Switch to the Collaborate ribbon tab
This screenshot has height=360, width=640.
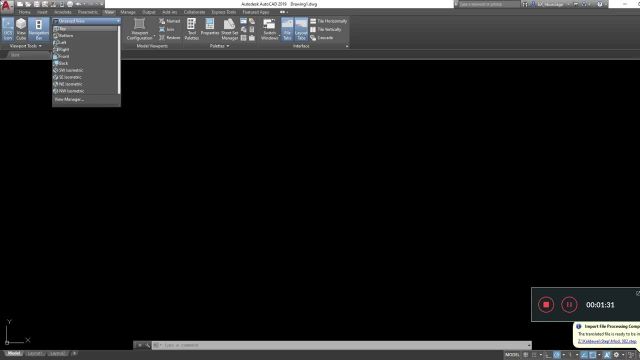tap(194, 12)
